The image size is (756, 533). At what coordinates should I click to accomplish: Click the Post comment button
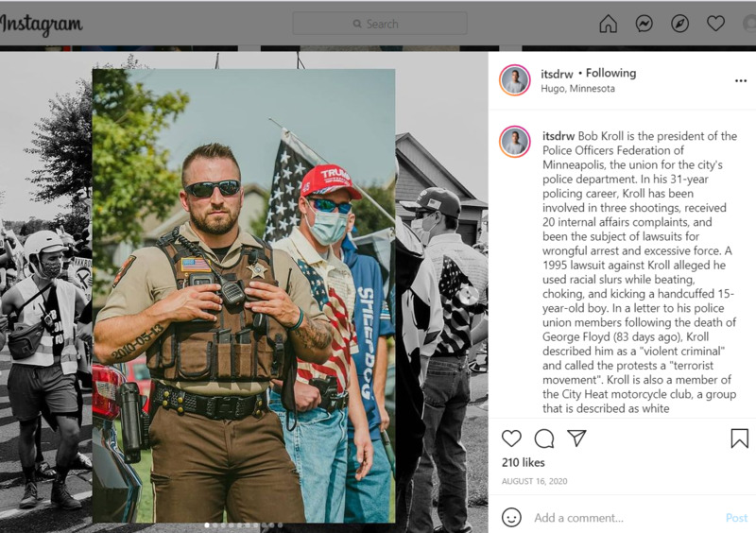click(736, 518)
